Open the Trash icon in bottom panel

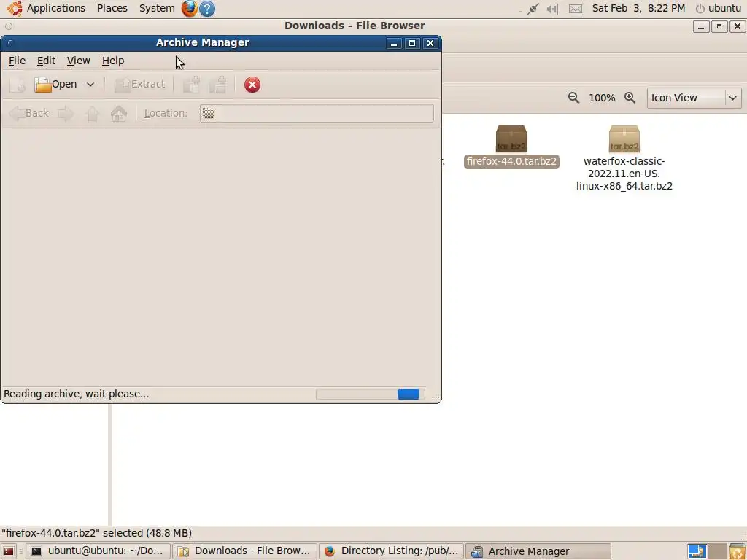click(x=738, y=551)
